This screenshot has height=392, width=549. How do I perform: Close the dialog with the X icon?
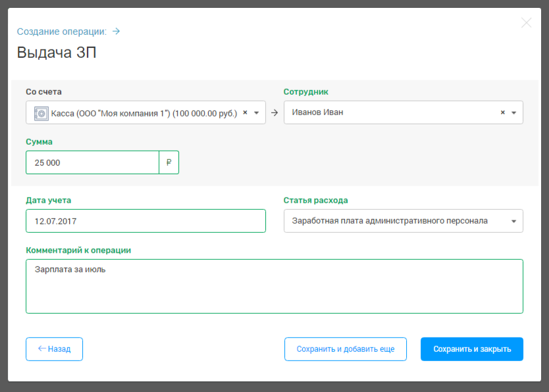[x=526, y=23]
